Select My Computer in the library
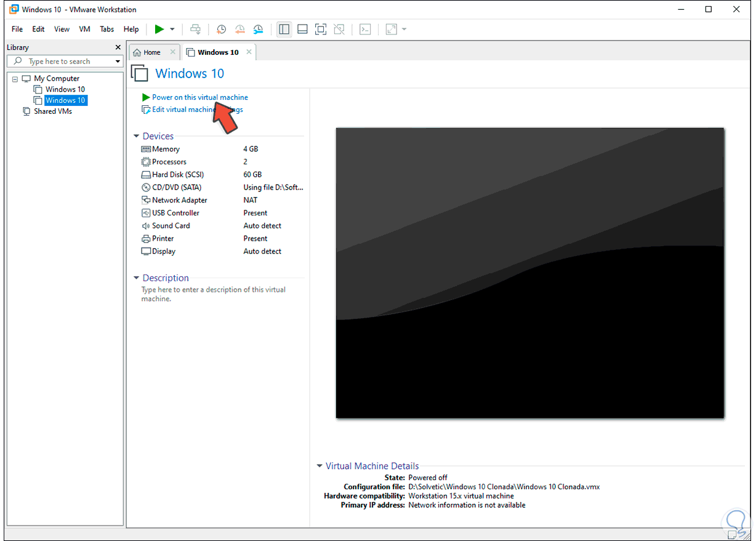 [x=57, y=78]
